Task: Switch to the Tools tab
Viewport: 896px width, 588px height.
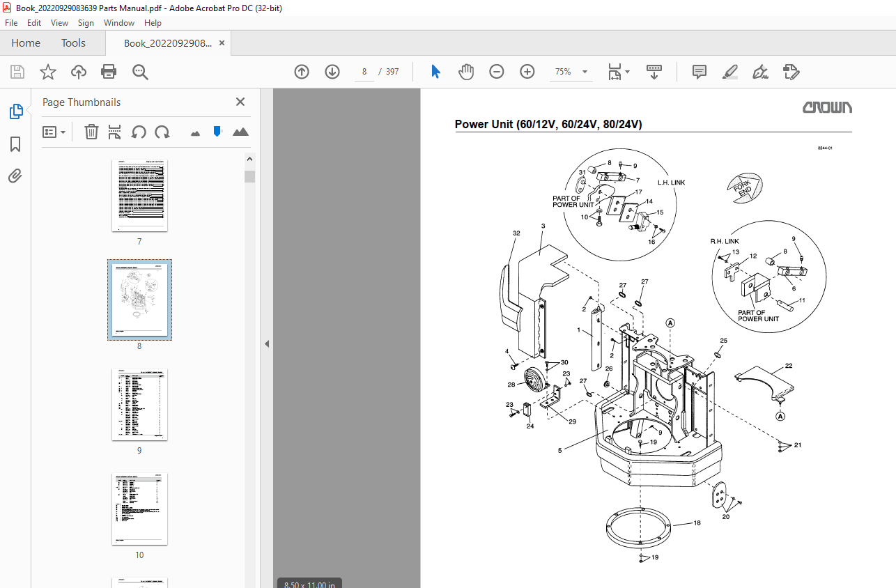Action: click(x=73, y=43)
